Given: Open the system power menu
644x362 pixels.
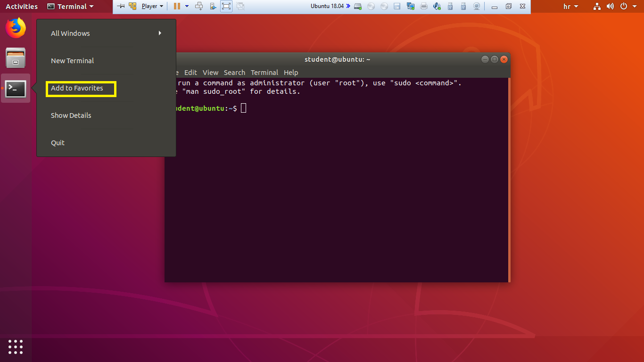Looking at the screenshot, I should click(627, 7).
